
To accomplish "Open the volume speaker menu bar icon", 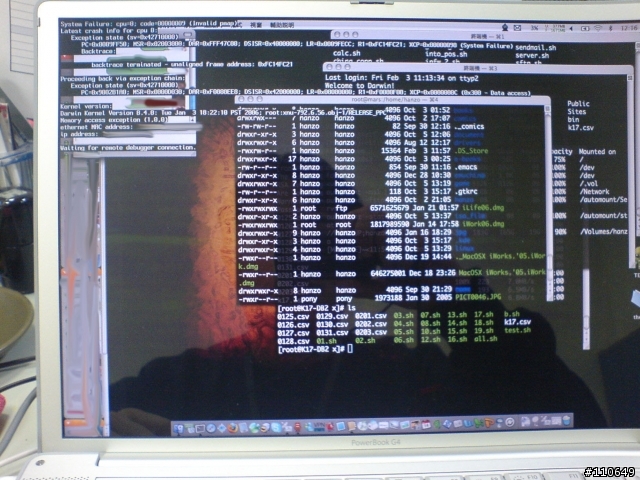I will coord(571,28).
